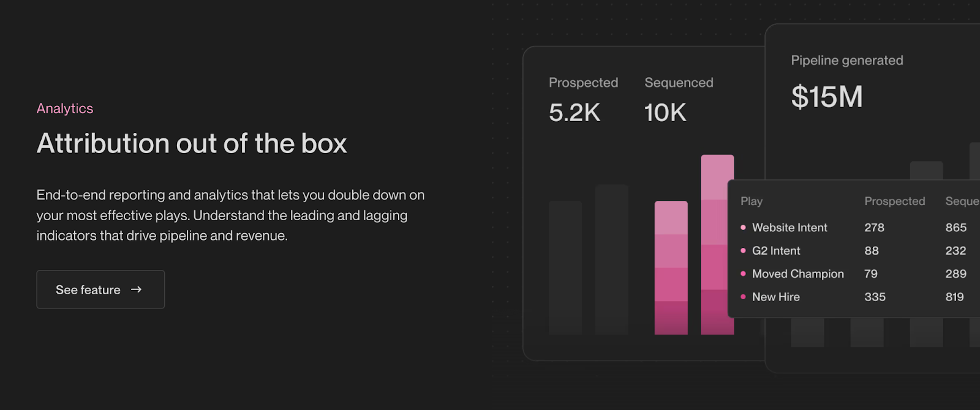Open the Play column header options
This screenshot has height=410, width=980.
point(751,201)
